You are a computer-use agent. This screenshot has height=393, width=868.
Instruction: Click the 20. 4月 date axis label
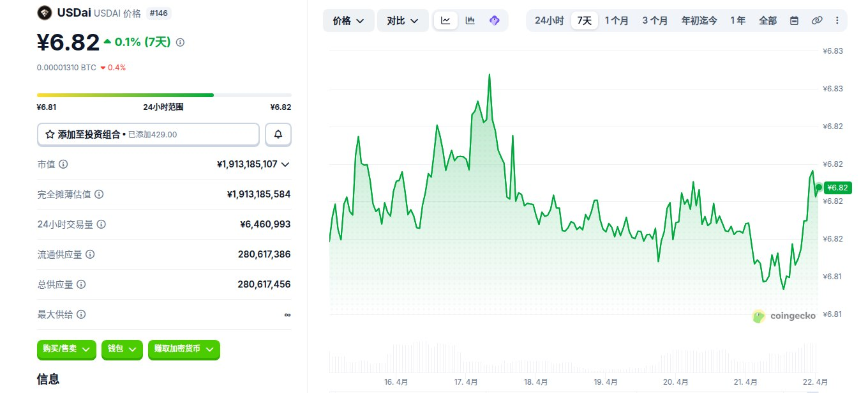pos(675,381)
